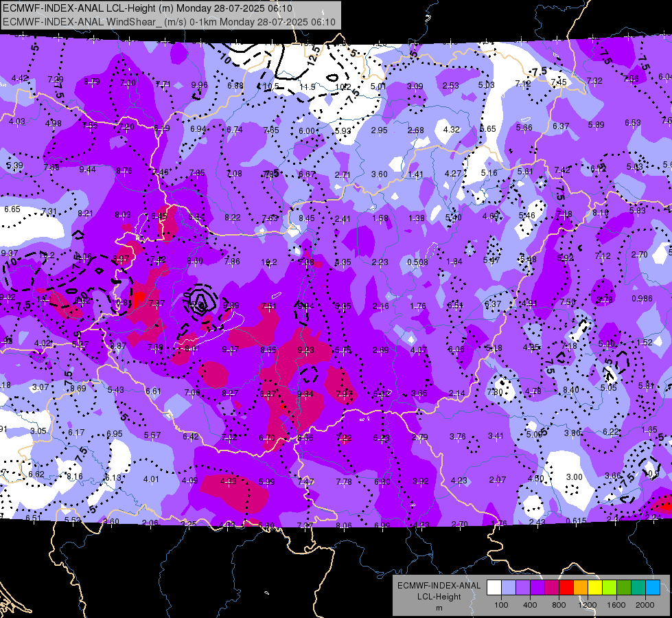Screen dimensions: 672x618
Task: Click the legend text LCL-Height
Action: point(439,597)
